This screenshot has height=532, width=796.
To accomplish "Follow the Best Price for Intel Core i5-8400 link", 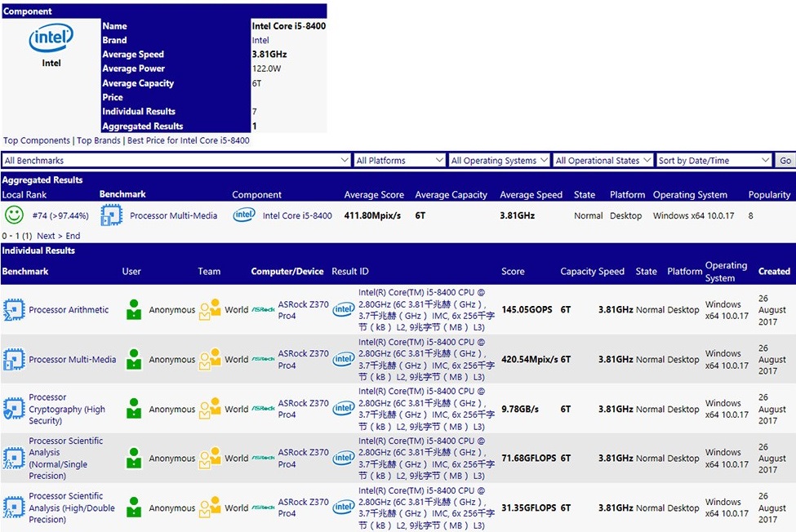I will (x=189, y=140).
